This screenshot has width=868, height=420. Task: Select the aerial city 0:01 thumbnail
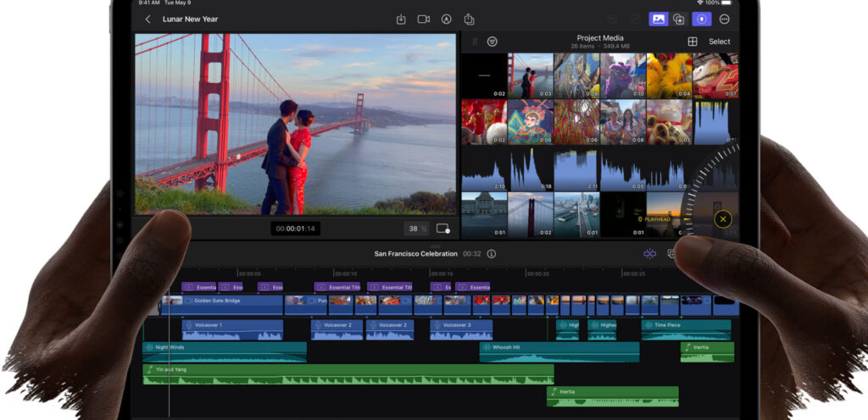(576, 215)
